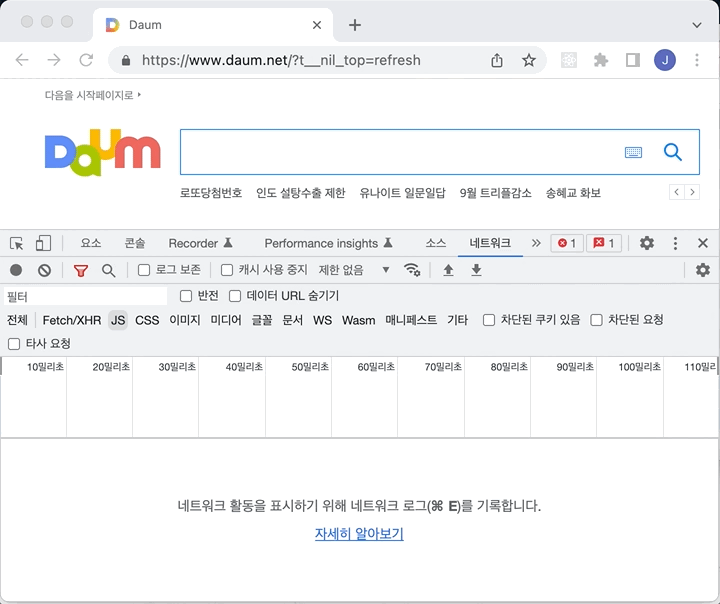The width and height of the screenshot is (720, 604).
Task: Open the 요소 DevTools tab
Action: coord(90,243)
